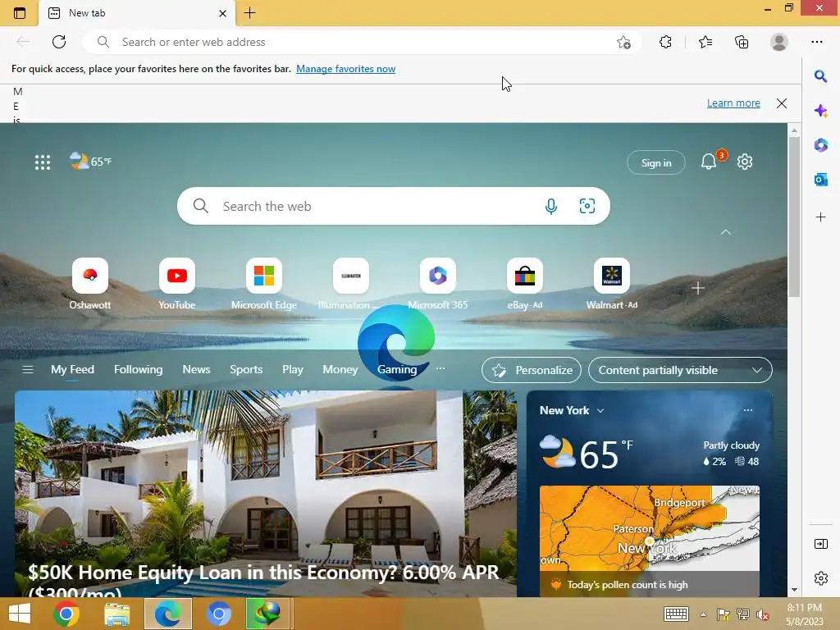Open the Walmart Ad quick link

(612, 284)
